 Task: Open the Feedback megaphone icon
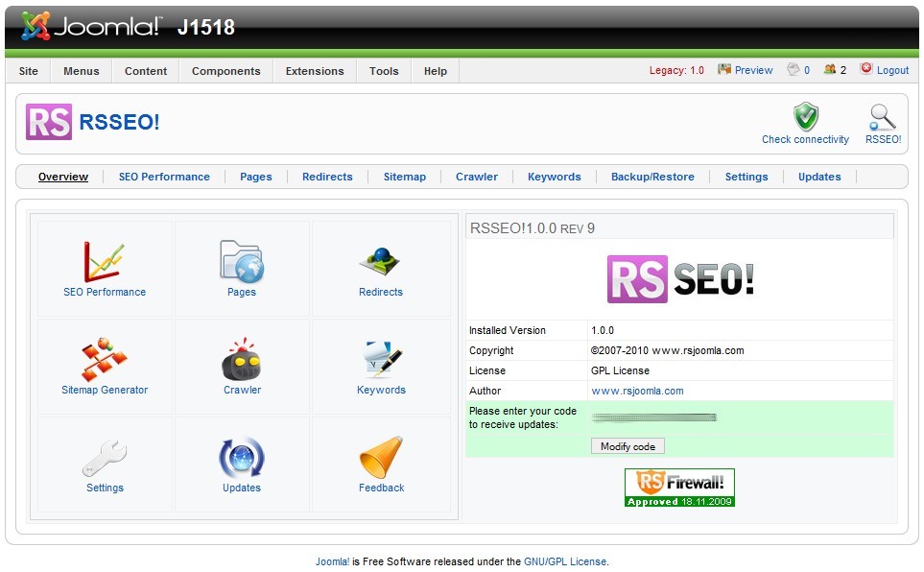pyautogui.click(x=381, y=457)
